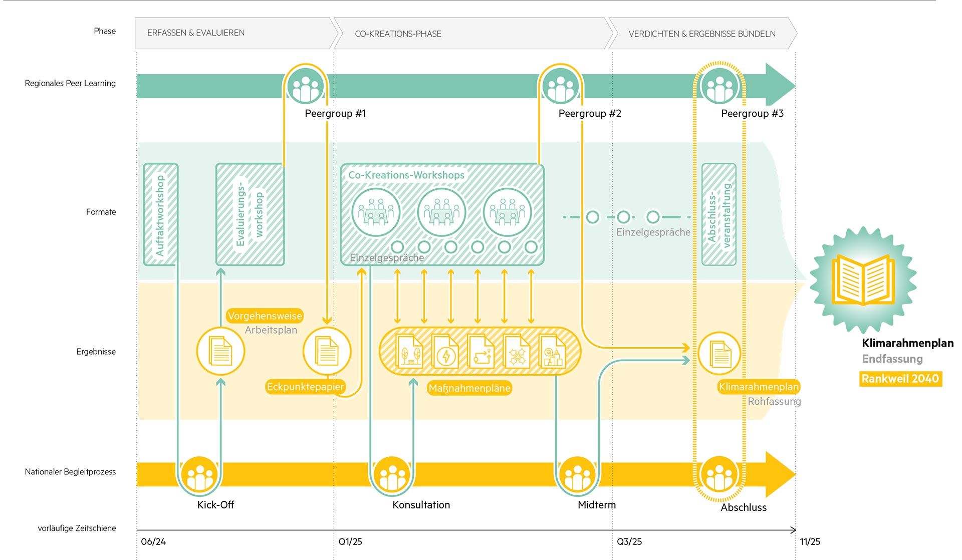Viewport: 962px width, 560px height.
Task: Click the Arbeitsplan document icon
Action: click(x=220, y=351)
